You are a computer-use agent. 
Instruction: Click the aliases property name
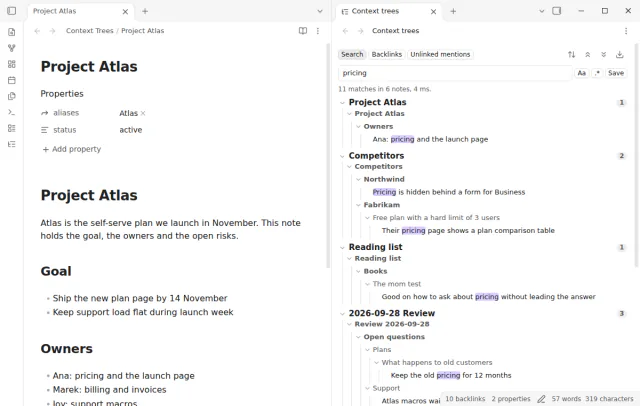(x=66, y=113)
